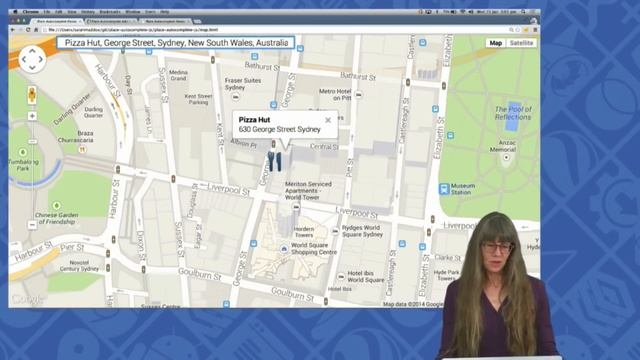Pan the map down with the arrow control
Image resolution: width=640 pixels, height=360 pixels.
click(x=32, y=68)
